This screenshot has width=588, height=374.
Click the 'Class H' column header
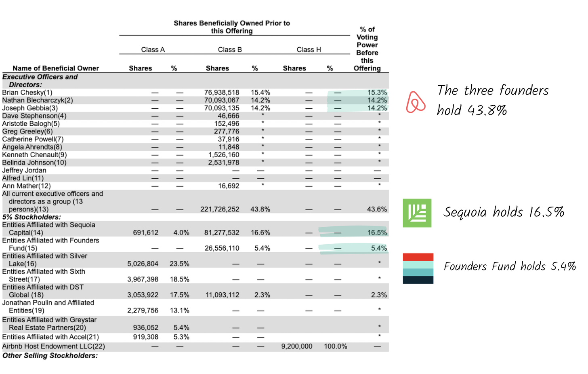309,50
